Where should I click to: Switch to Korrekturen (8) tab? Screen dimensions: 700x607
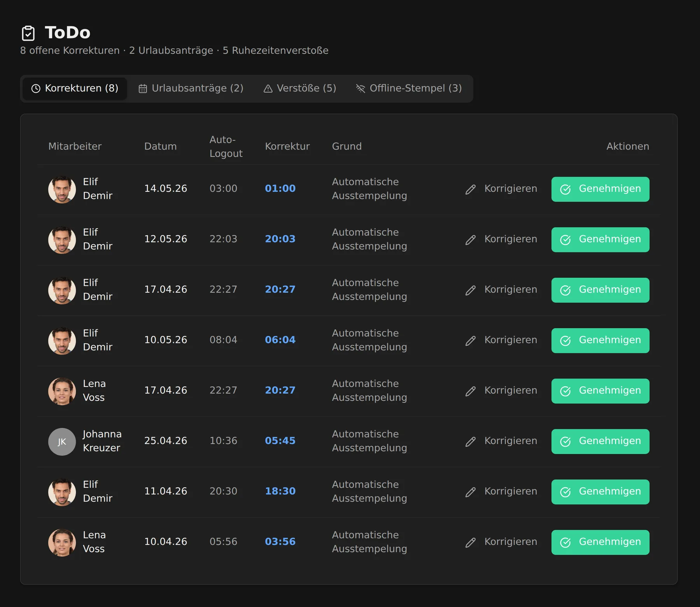coord(75,88)
